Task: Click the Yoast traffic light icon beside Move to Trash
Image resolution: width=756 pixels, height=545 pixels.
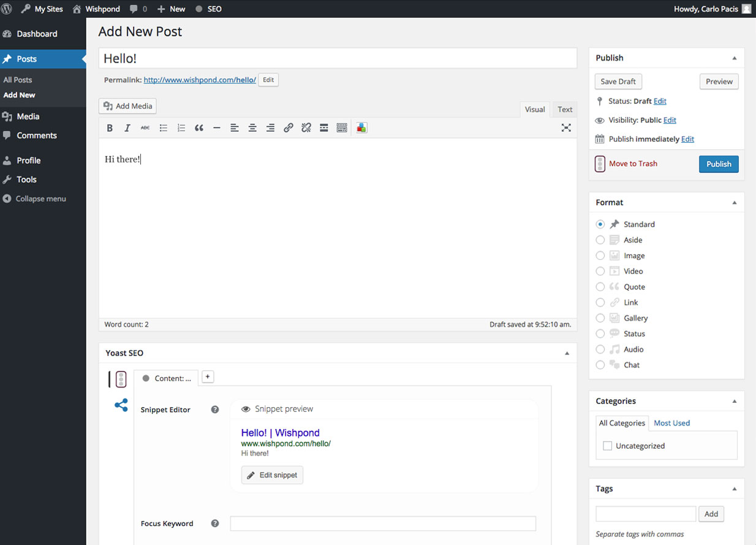Action: 600,164
